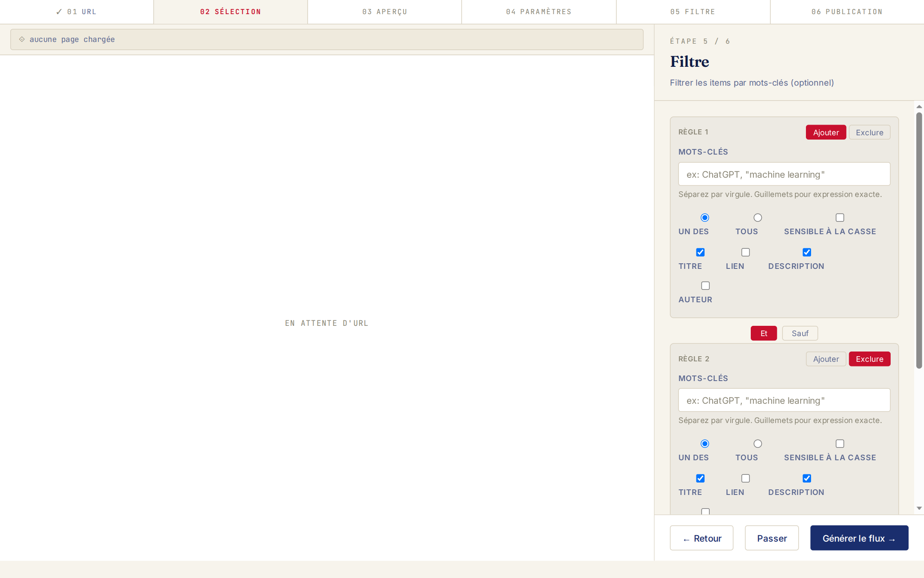Viewport: 924px width, 578px height.
Task: Go to the 03 Aperçu tab
Action: (385, 12)
